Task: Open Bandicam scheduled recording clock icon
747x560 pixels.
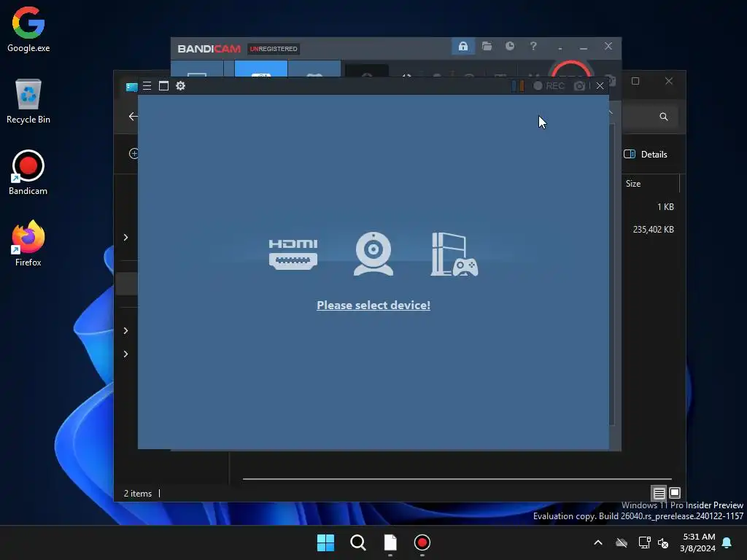Action: point(510,46)
